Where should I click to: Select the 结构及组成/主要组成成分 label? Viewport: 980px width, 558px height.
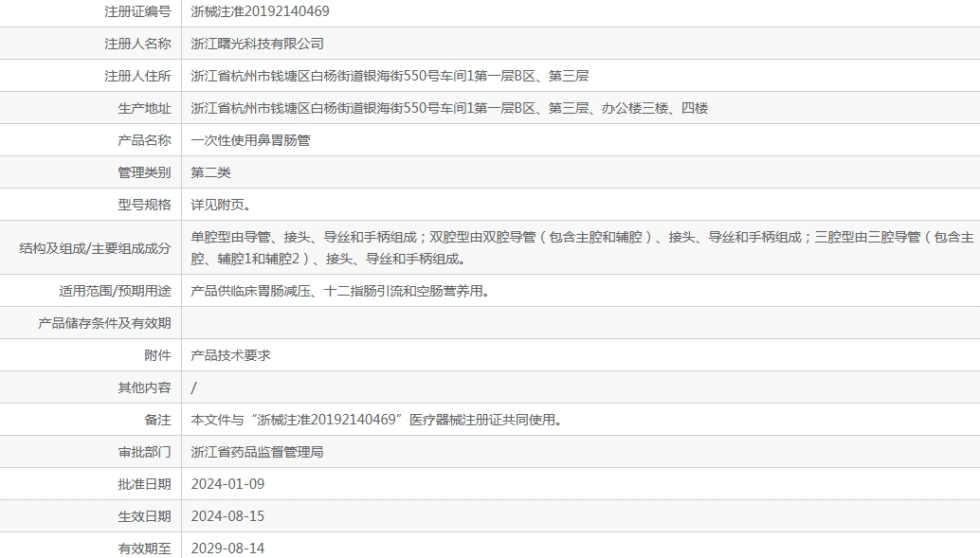(x=95, y=248)
